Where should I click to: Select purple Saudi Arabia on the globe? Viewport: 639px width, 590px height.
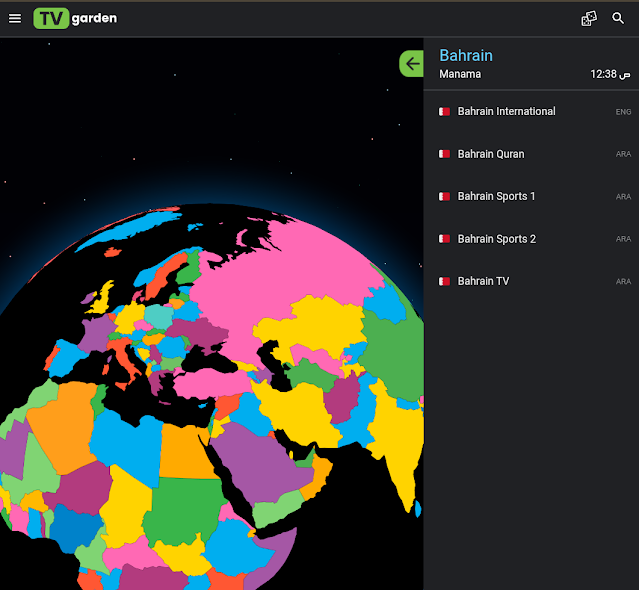pyautogui.click(x=261, y=465)
